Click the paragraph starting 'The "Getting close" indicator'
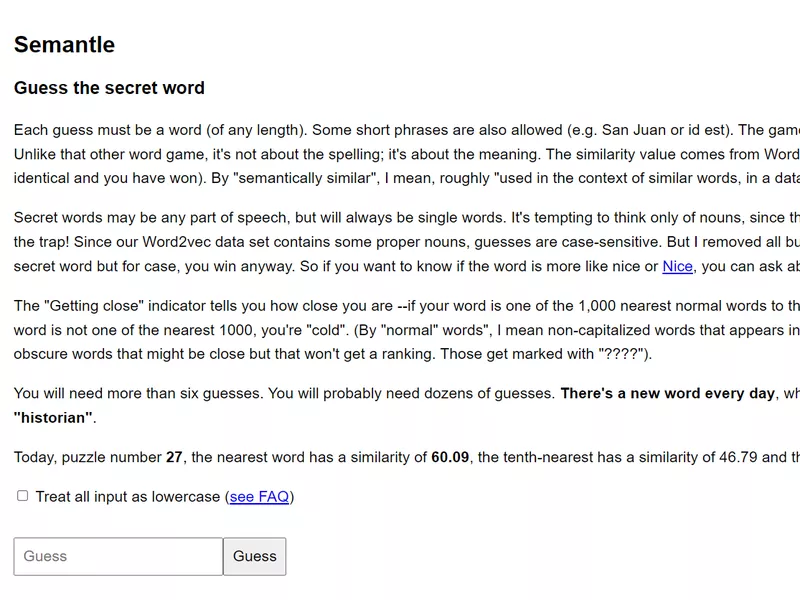The height and width of the screenshot is (600, 800). pyautogui.click(x=407, y=330)
